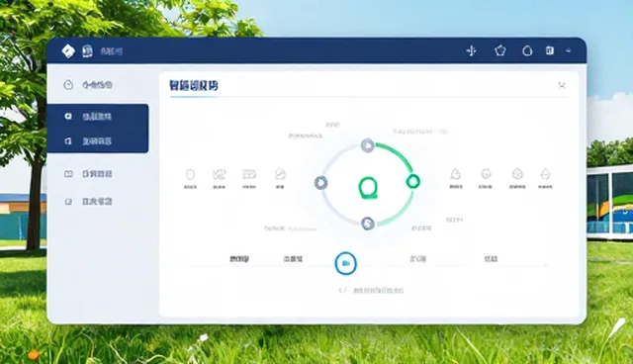Click the checkmark badge icon in right row

tap(517, 174)
